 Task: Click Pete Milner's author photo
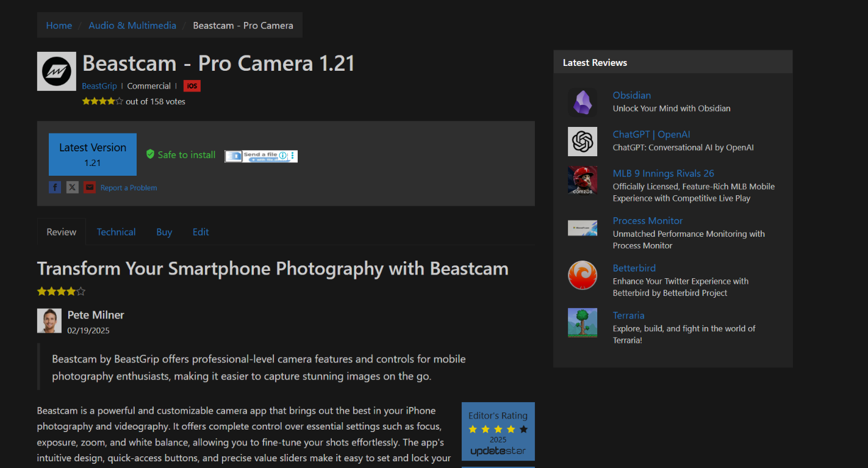(x=49, y=321)
